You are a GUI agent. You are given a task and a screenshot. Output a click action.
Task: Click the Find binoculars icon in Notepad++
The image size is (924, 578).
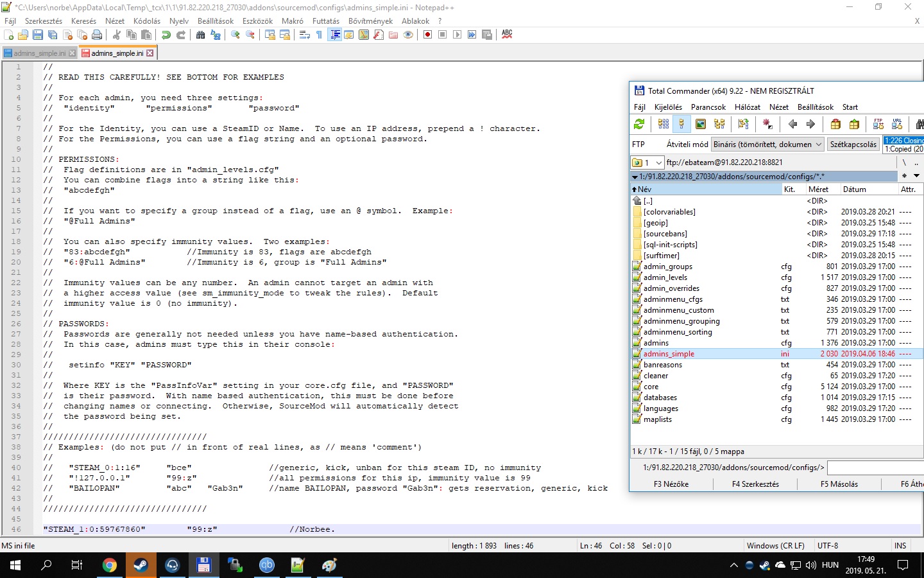(x=200, y=35)
